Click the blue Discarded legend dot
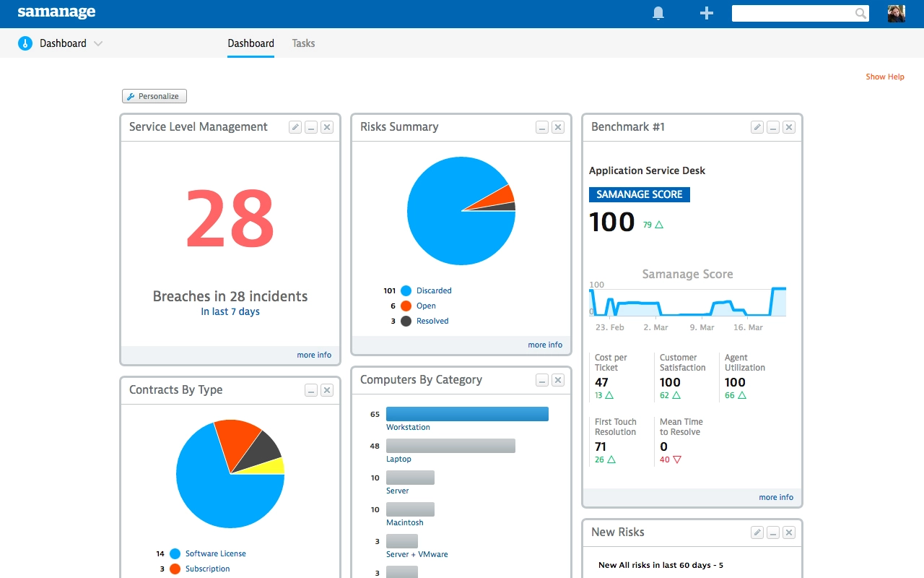924x578 pixels. [x=406, y=290]
